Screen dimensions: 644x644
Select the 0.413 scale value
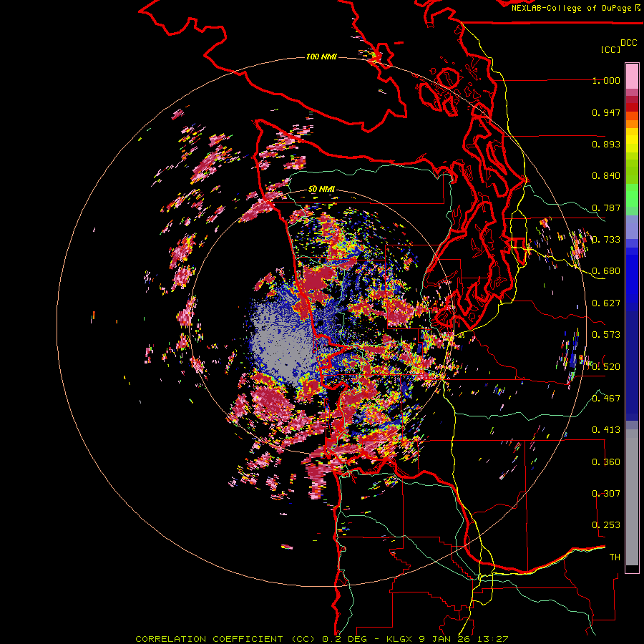[x=606, y=430]
